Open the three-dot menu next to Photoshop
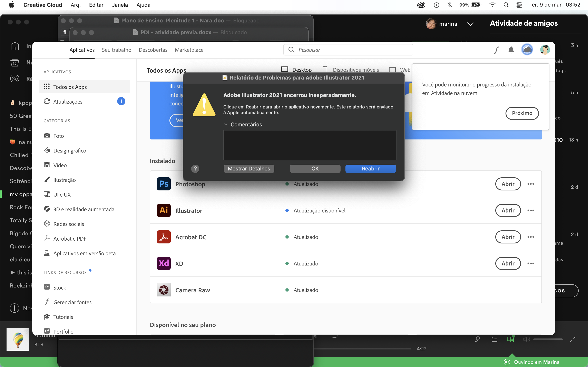This screenshot has width=588, height=367. coord(531,184)
